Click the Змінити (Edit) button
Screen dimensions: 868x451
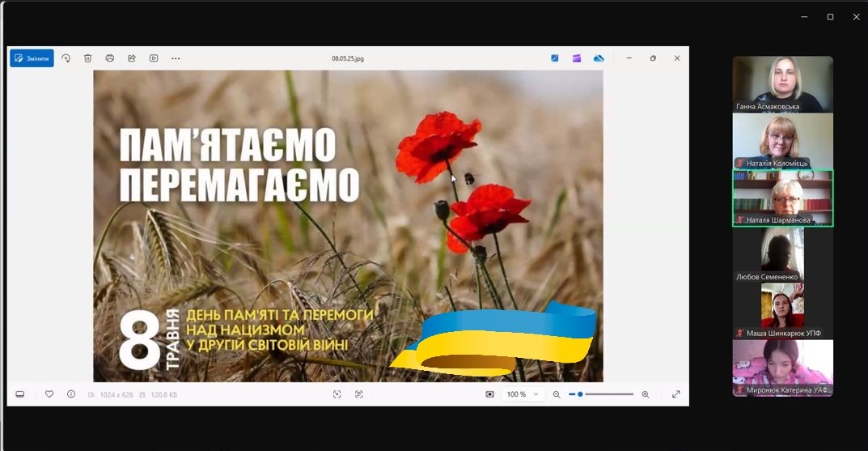coord(32,58)
